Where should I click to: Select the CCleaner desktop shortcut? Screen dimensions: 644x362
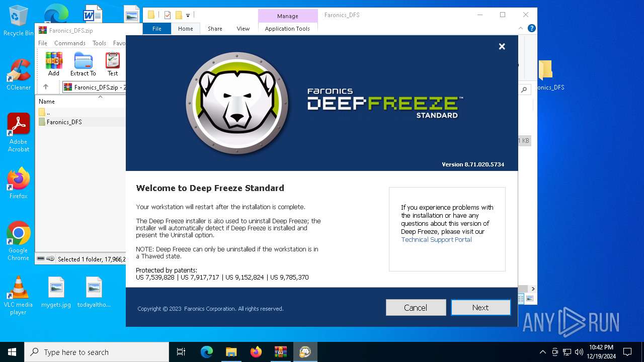pos(19,74)
